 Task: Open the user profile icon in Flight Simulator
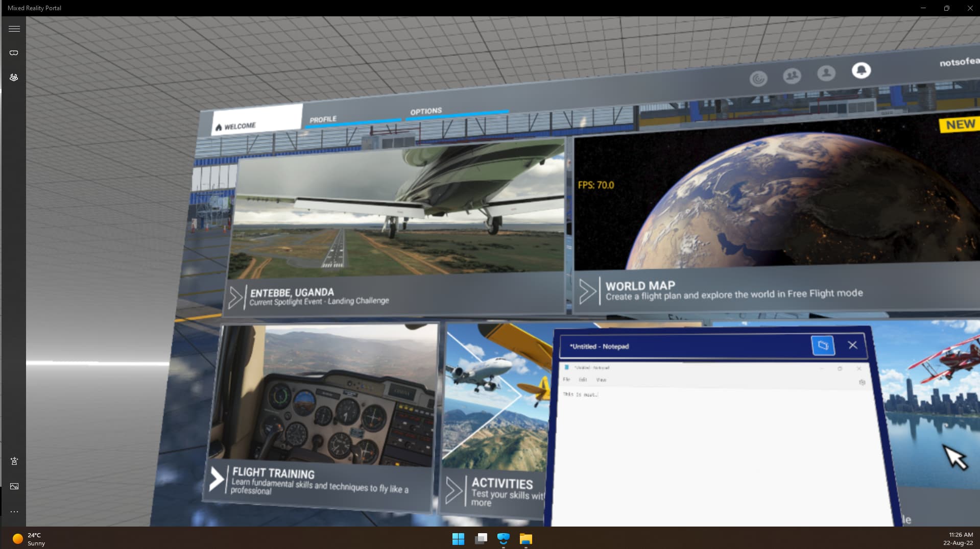click(826, 73)
